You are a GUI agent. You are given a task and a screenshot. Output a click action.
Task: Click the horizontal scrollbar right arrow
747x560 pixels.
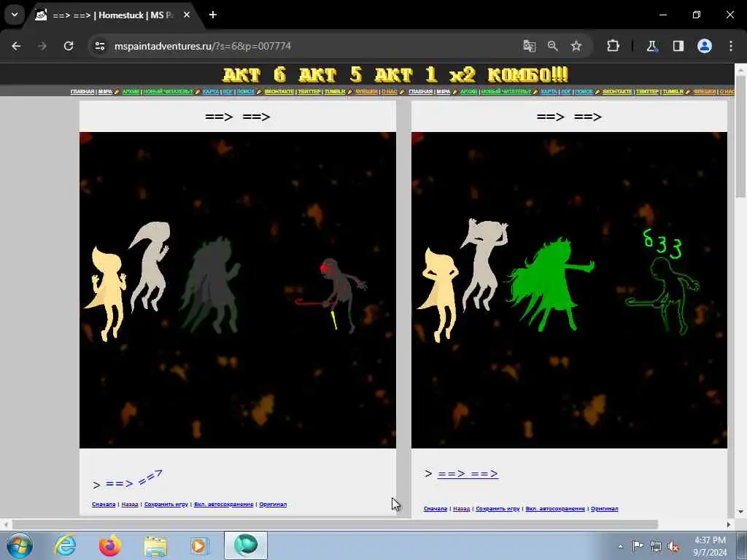(x=729, y=524)
